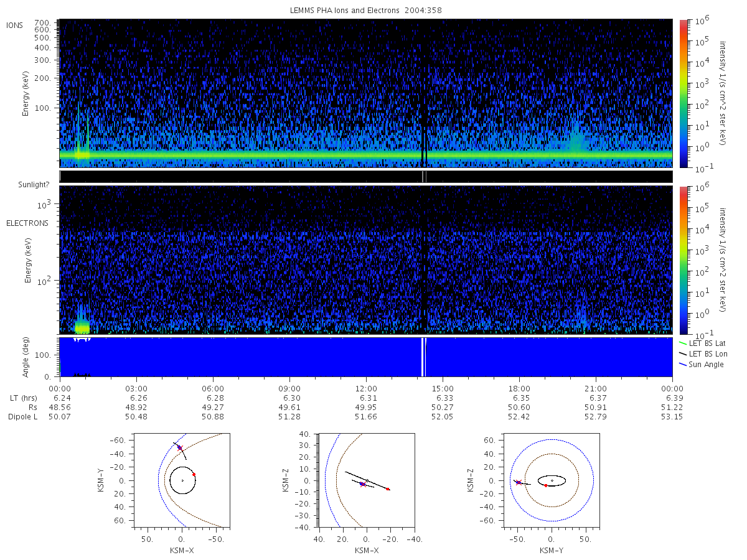Click the Rs value "51.22"
The width and height of the screenshot is (747, 560).
click(x=672, y=408)
